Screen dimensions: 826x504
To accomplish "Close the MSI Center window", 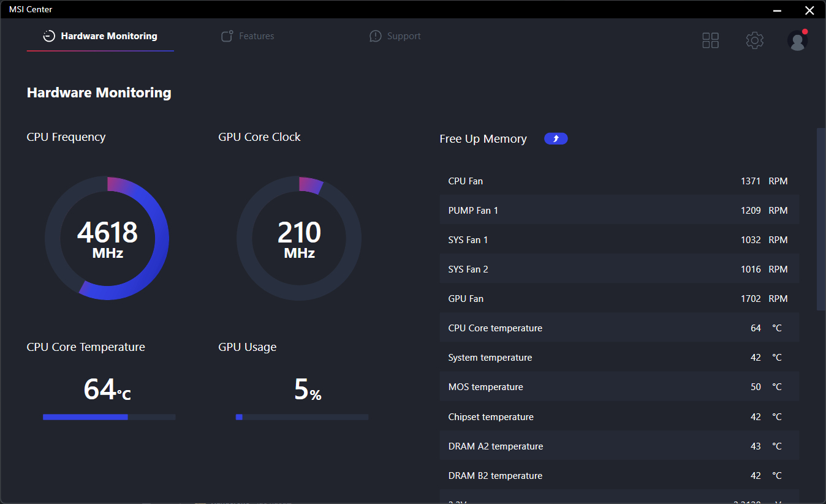I will [809, 10].
